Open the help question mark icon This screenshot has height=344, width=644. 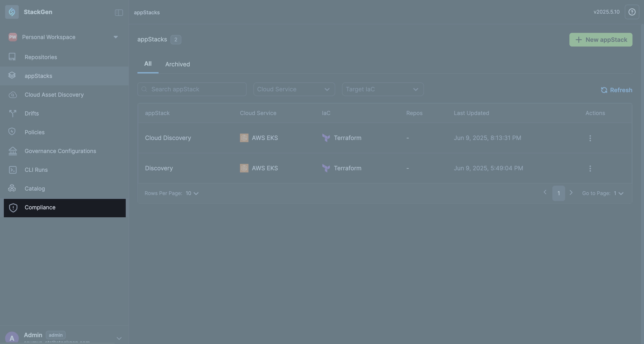[x=632, y=12]
